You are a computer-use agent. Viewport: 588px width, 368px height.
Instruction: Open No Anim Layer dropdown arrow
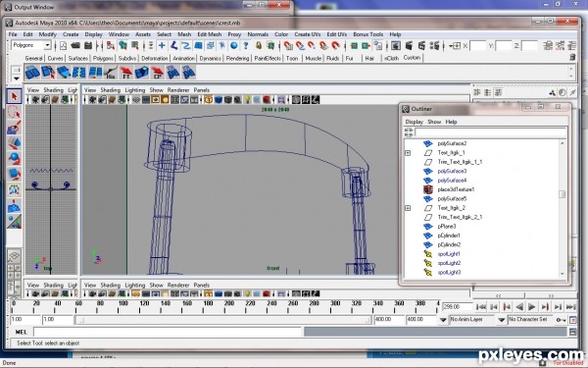coord(443,320)
